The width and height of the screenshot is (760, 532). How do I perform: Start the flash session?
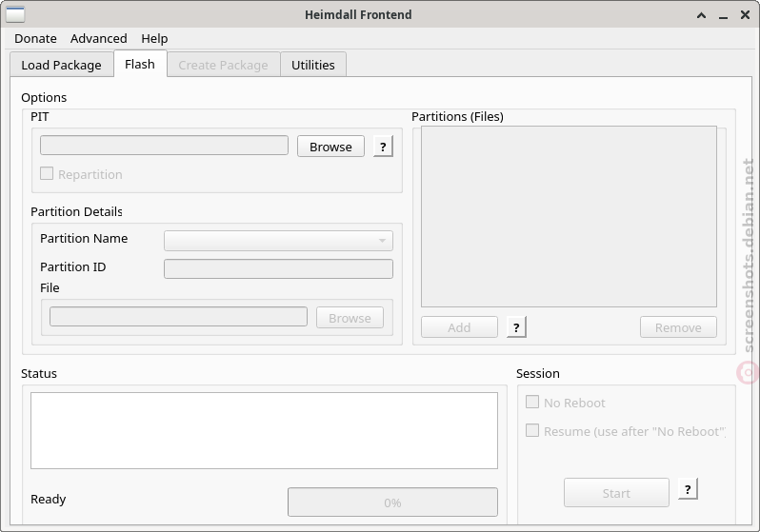[616, 493]
